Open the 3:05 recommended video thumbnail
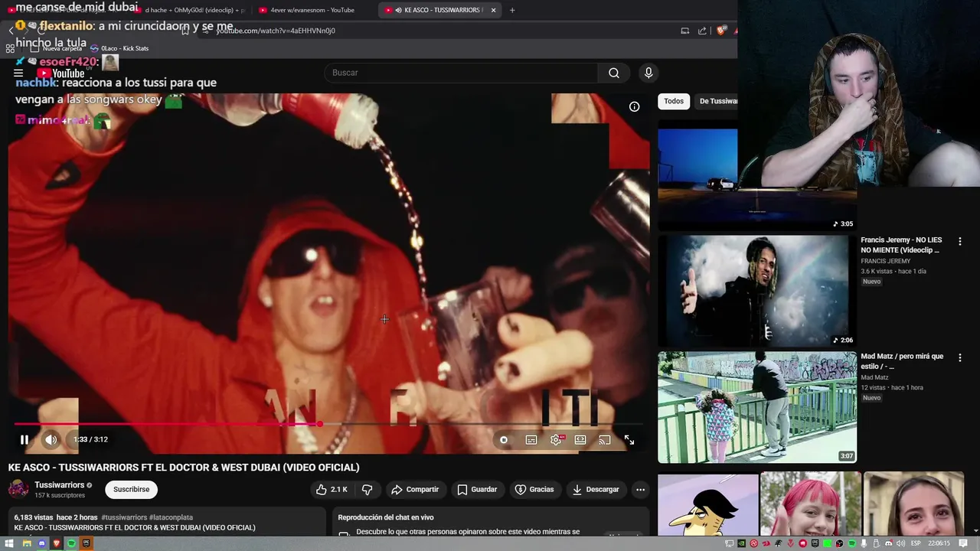This screenshot has width=980, height=551. point(757,174)
